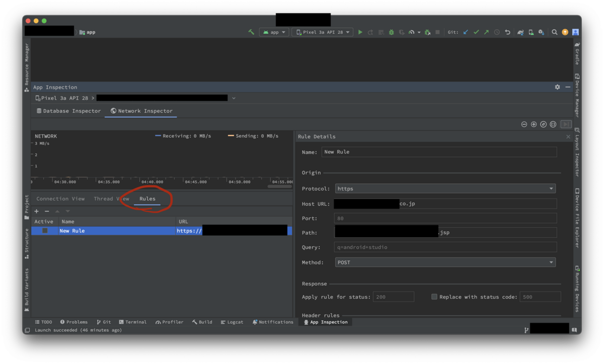
Task: Click the Make Project hammer icon
Action: [251, 32]
